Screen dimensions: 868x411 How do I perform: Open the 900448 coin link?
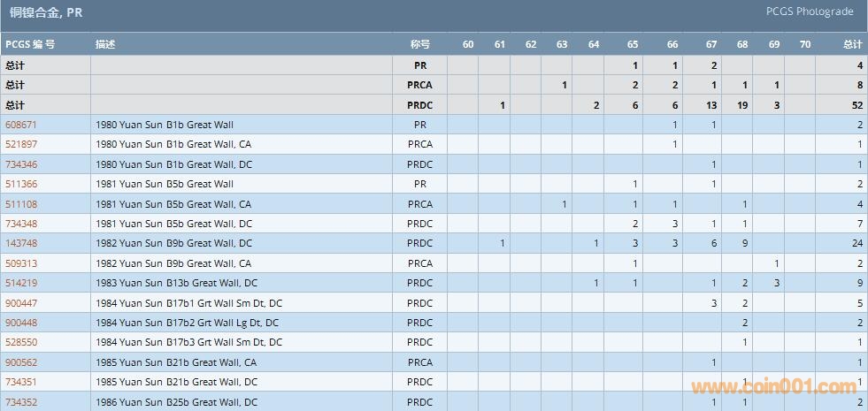[x=21, y=323]
